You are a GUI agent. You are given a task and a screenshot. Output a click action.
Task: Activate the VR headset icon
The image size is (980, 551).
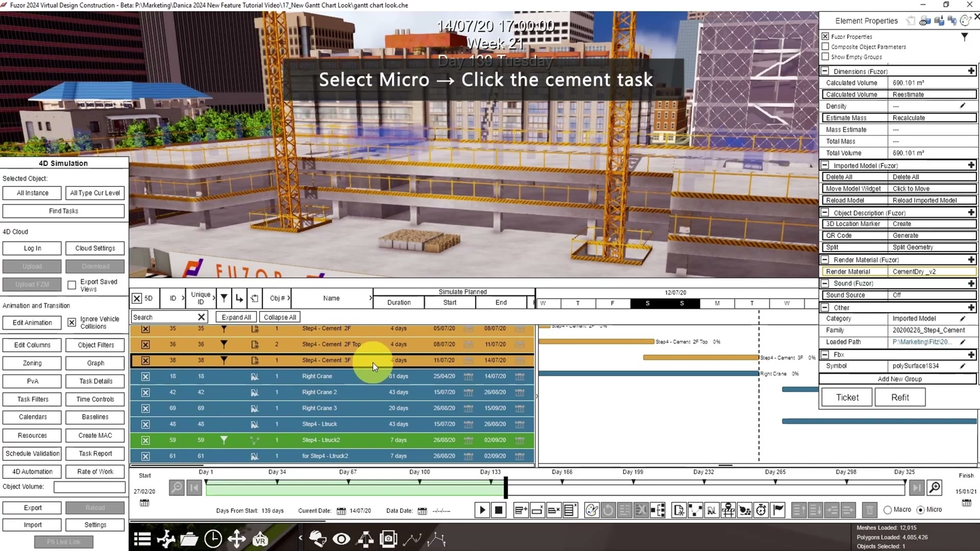click(260, 539)
